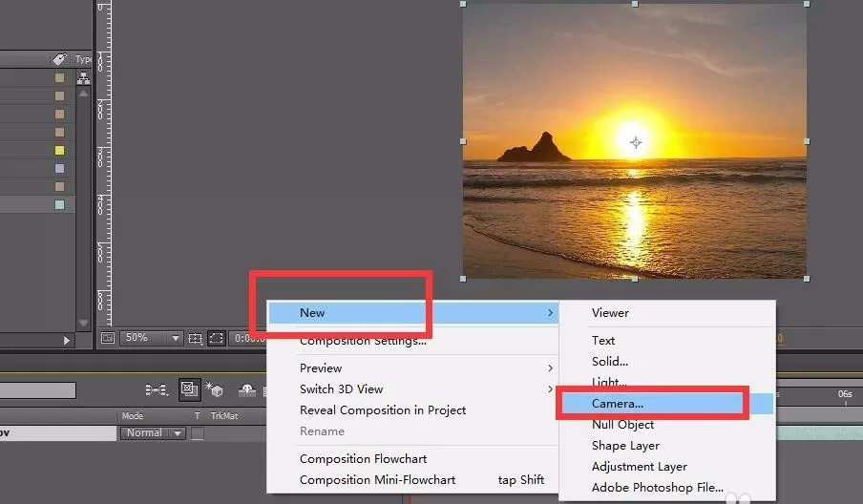Click the Type column header
Viewport: 863px width, 504px height.
tap(83, 59)
